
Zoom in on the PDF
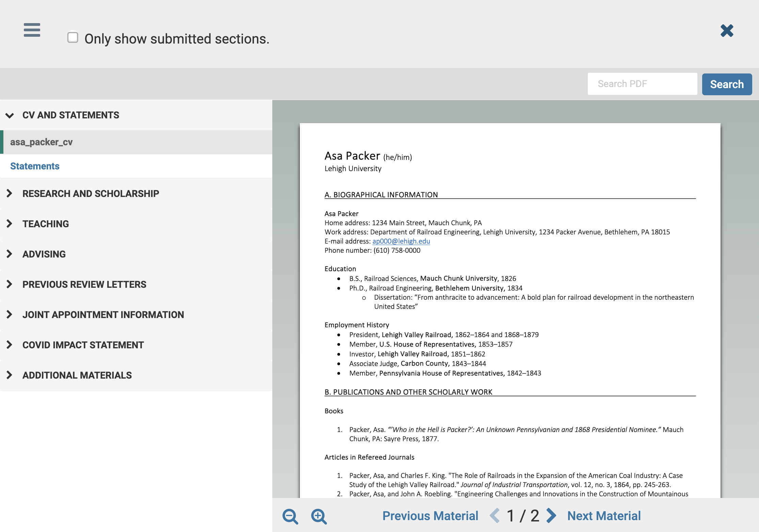point(319,516)
